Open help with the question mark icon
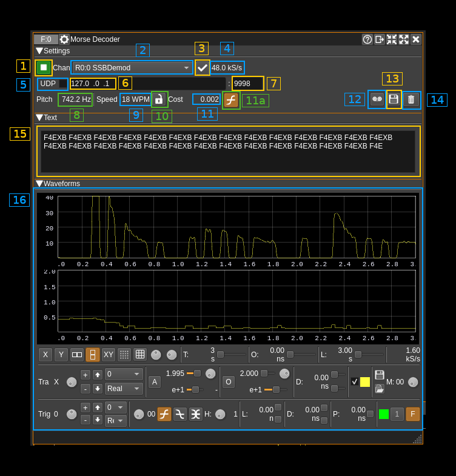 click(367, 39)
